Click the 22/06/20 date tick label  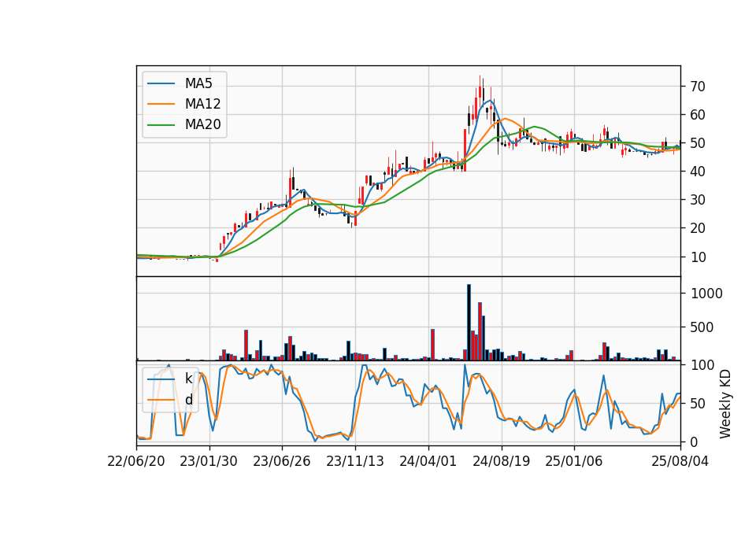pos(136,461)
